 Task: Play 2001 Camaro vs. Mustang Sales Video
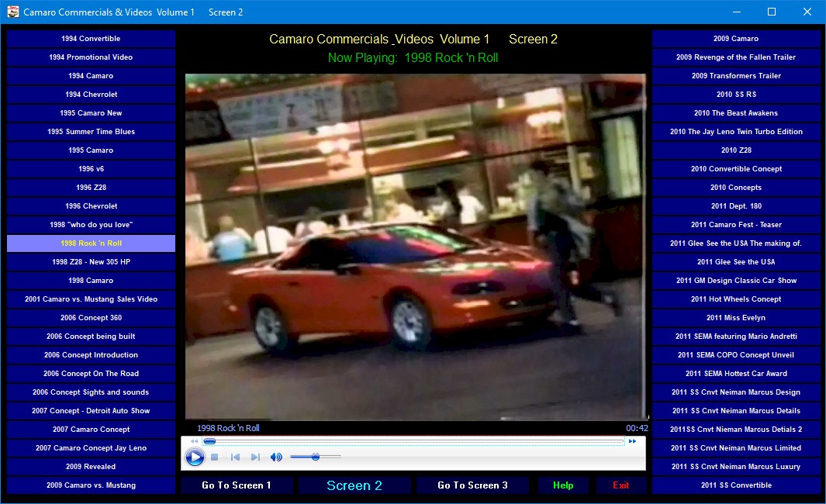(x=92, y=299)
